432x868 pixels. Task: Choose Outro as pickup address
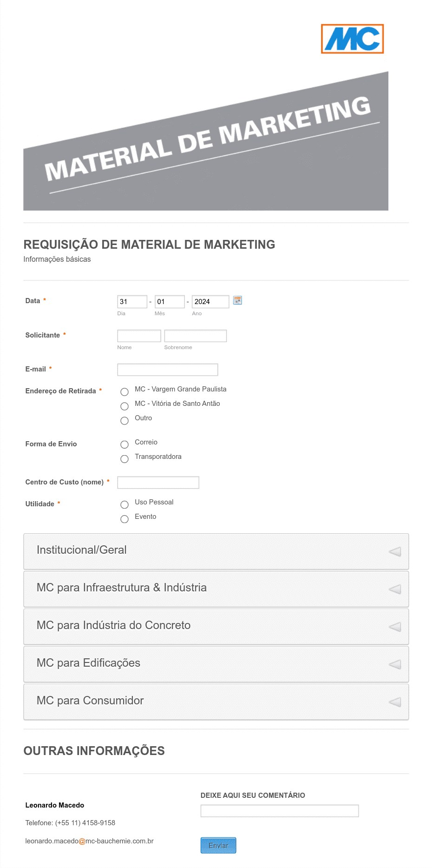click(124, 421)
